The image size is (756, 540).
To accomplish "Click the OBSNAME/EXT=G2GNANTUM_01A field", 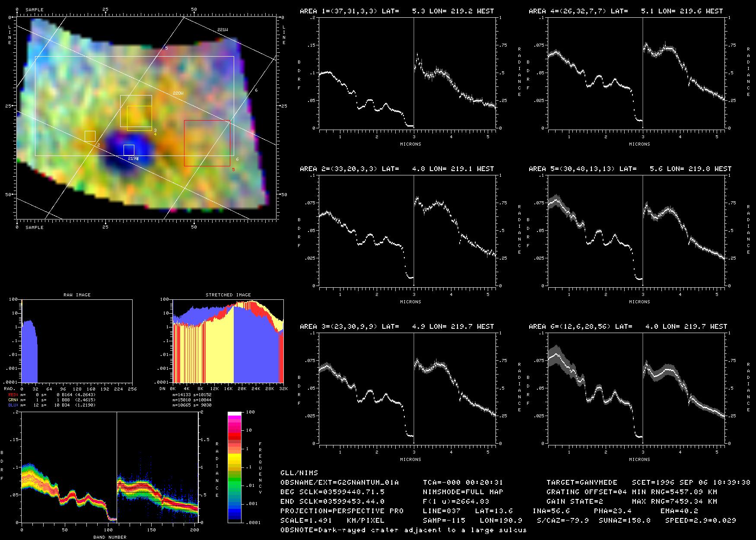I will coord(340,483).
